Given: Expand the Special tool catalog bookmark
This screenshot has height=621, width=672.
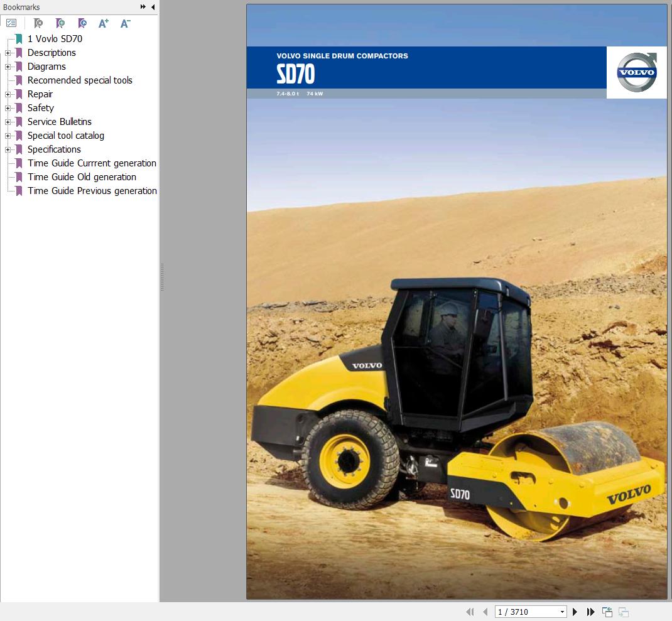Looking at the screenshot, I should (8, 136).
